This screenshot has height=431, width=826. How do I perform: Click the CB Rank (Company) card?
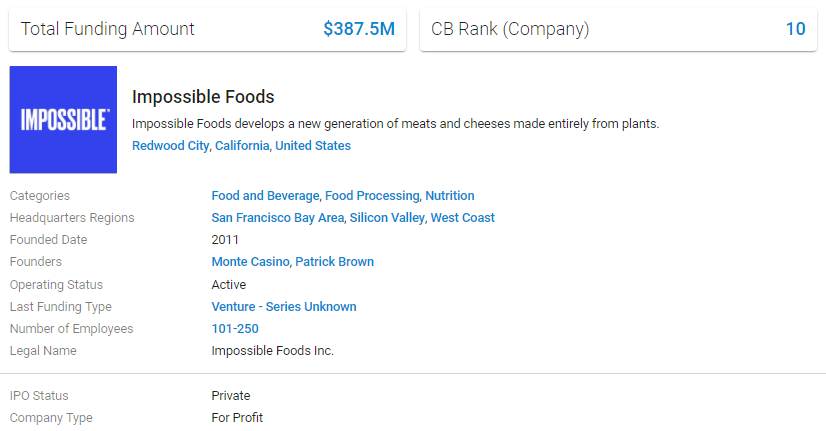618,30
